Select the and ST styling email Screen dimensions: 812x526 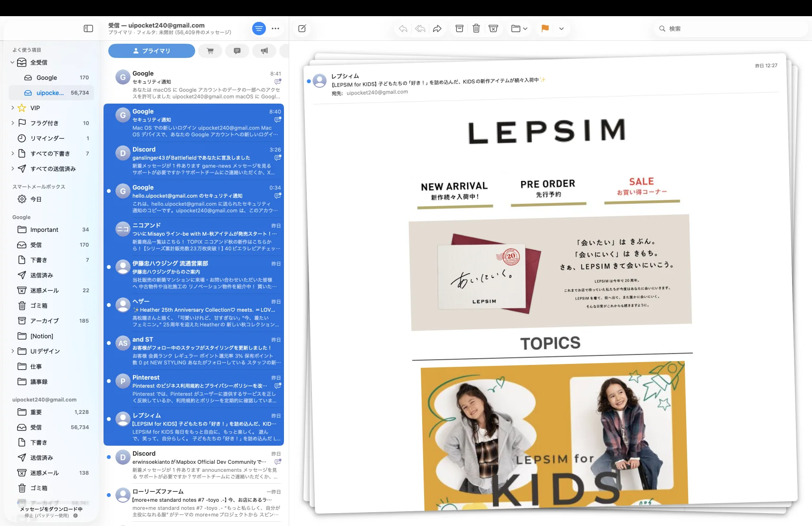pyautogui.click(x=194, y=351)
